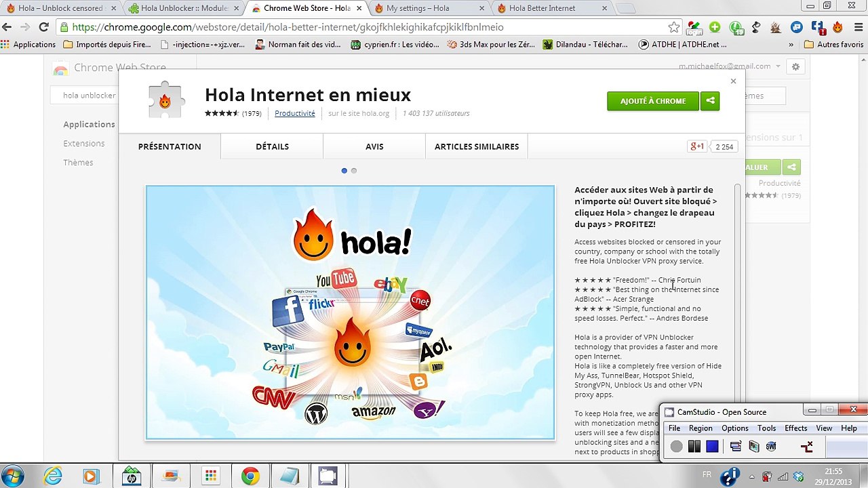Open the Autres favoris bookmarks folder

[833, 45]
